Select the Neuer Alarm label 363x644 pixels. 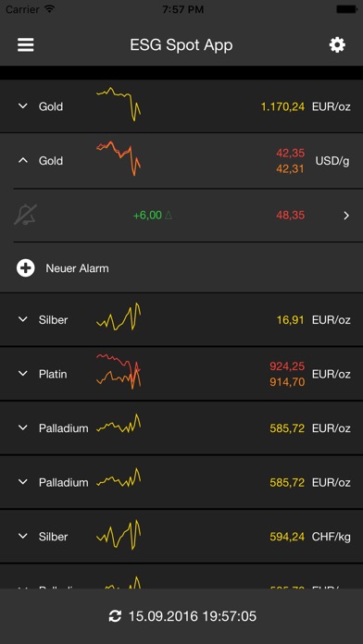[77, 268]
